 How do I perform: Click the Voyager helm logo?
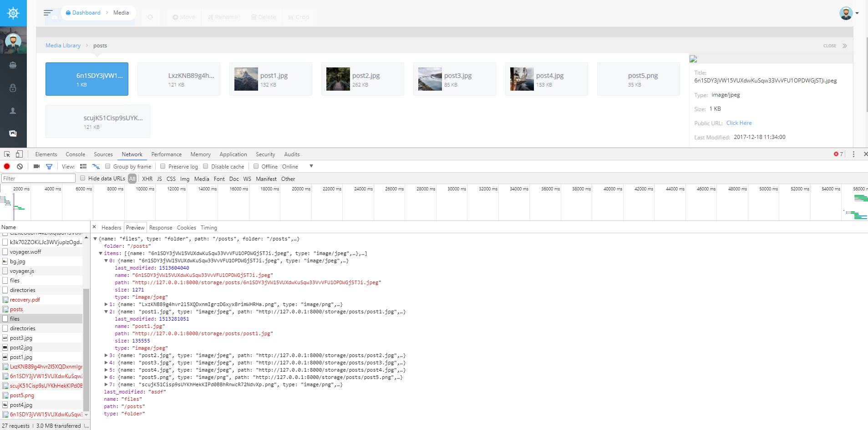[13, 13]
